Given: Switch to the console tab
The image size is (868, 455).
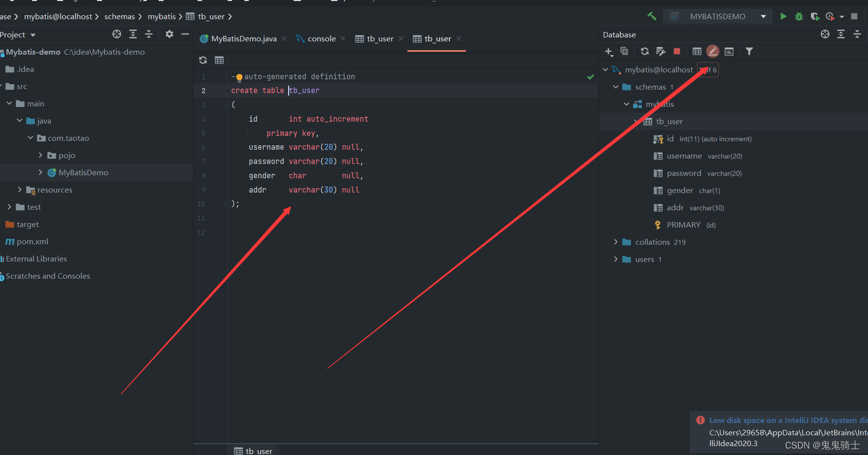Looking at the screenshot, I should click(x=316, y=39).
